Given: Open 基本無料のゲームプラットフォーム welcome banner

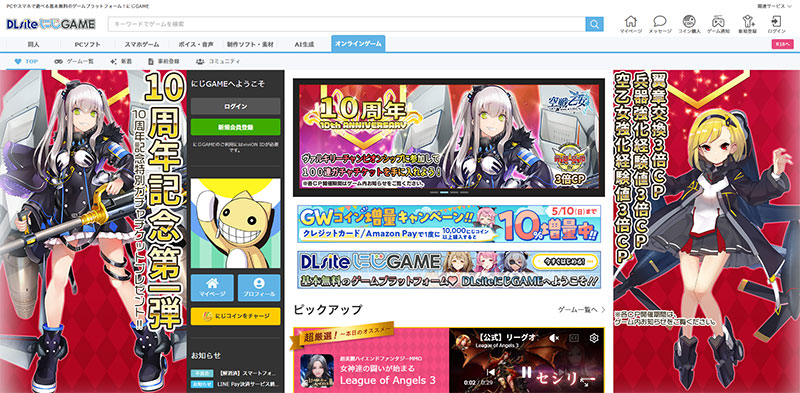Looking at the screenshot, I should (449, 269).
